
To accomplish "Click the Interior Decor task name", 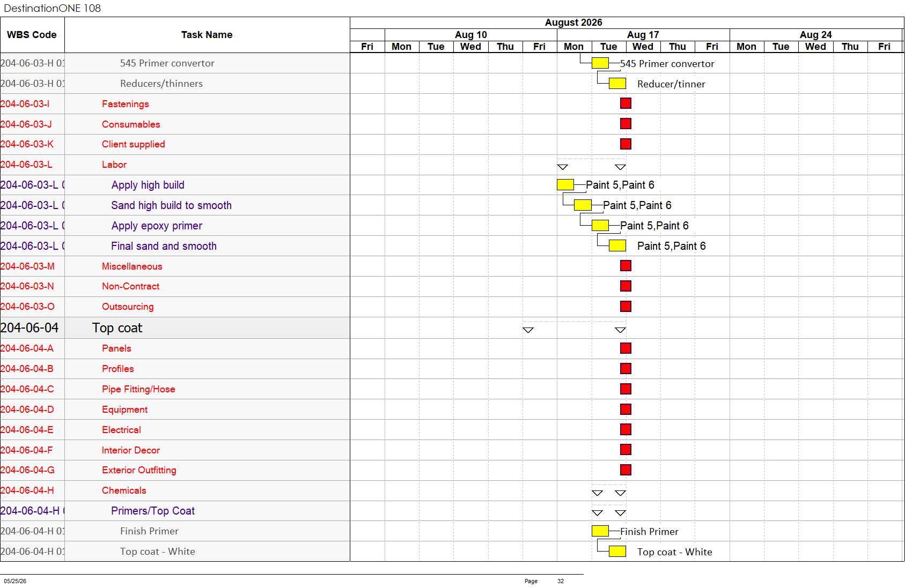I will 131,450.
